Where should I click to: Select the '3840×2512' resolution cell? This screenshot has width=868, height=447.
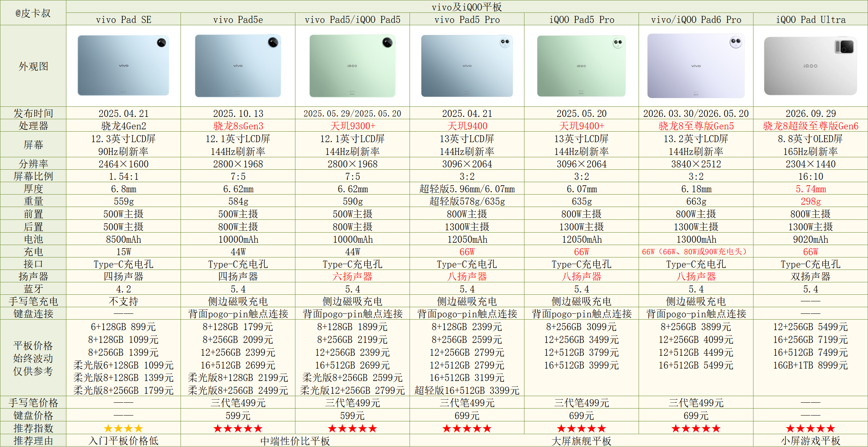click(x=696, y=164)
